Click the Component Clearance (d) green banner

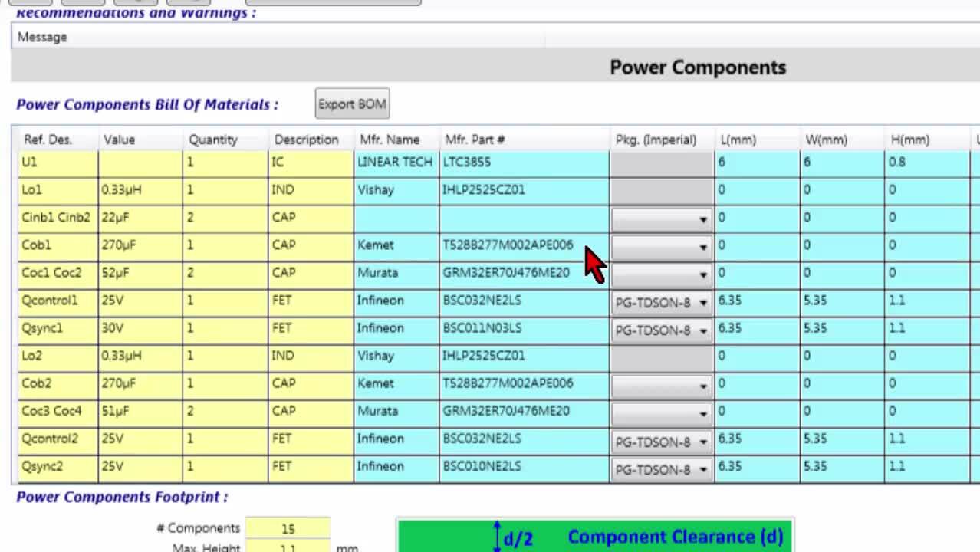point(595,536)
